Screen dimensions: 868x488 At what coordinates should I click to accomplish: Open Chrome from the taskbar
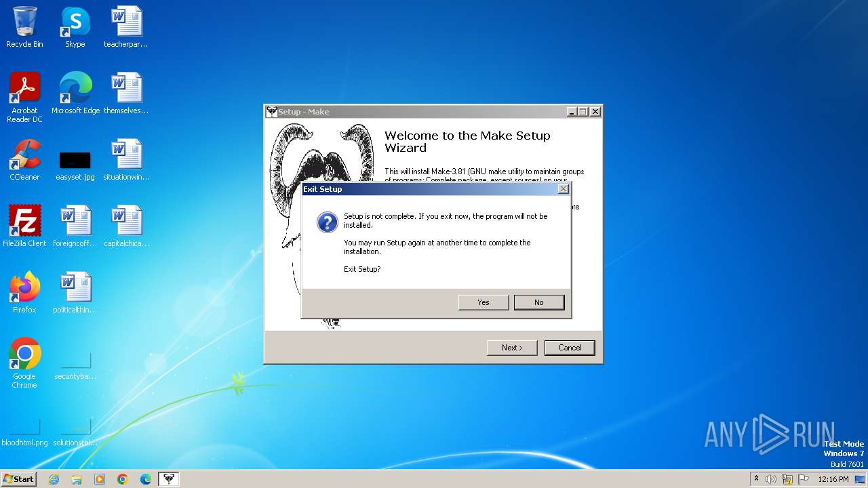pyautogui.click(x=123, y=479)
